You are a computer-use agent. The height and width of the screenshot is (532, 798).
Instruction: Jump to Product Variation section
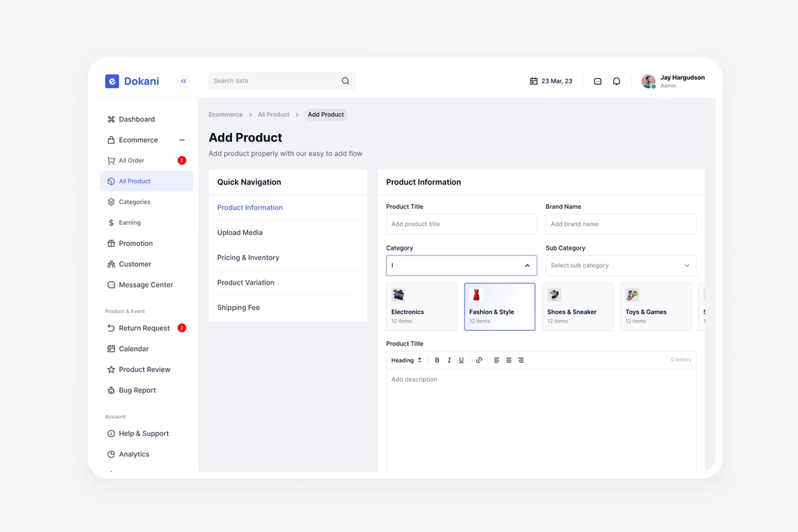[245, 282]
